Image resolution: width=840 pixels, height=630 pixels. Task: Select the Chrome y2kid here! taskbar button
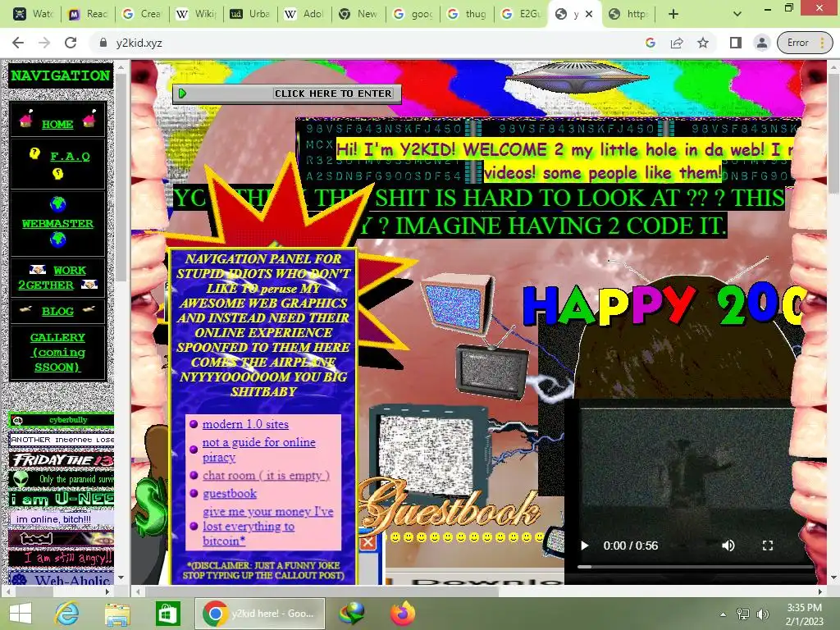(x=260, y=614)
